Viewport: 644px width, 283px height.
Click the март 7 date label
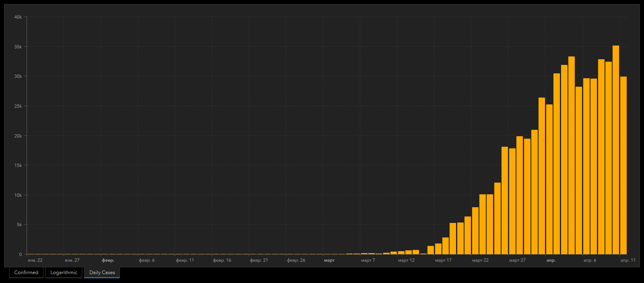click(368, 260)
